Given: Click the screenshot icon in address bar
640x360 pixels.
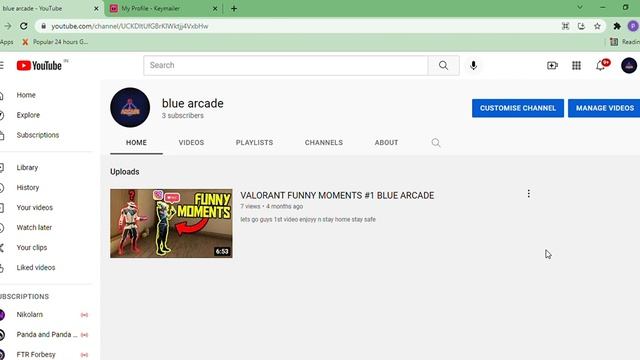Looking at the screenshot, I should 565,26.
